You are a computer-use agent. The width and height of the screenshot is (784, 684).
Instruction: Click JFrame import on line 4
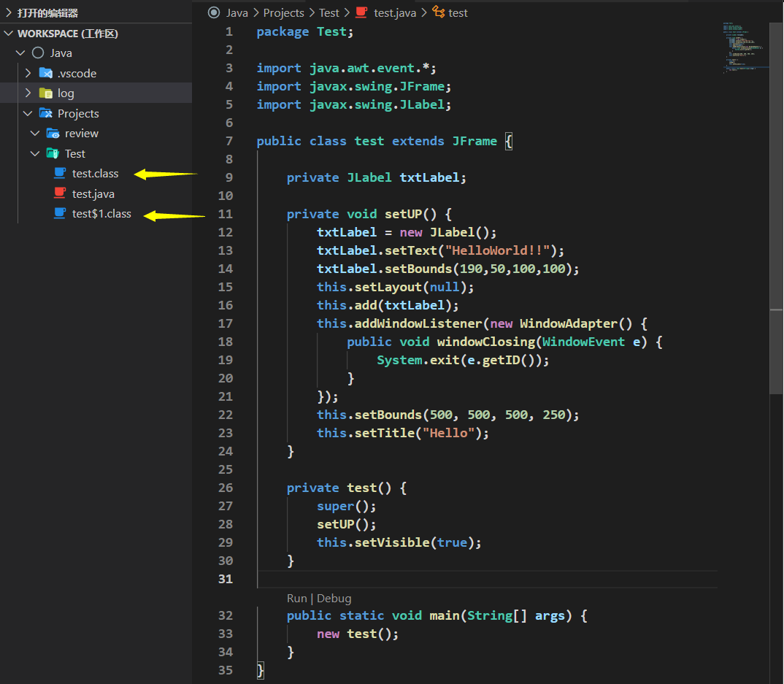click(354, 86)
